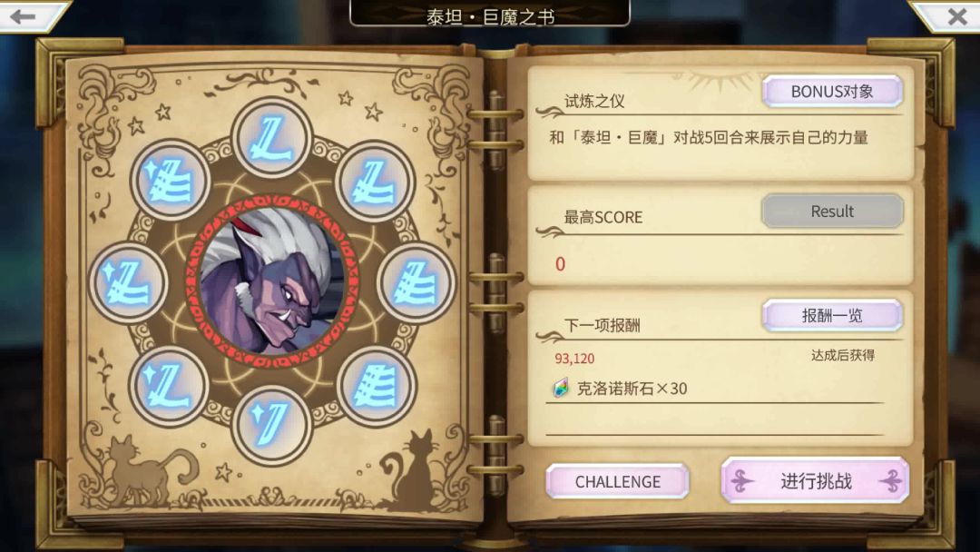Open the 报酬一览 reward list
Image resolution: width=980 pixels, height=552 pixels.
(832, 315)
